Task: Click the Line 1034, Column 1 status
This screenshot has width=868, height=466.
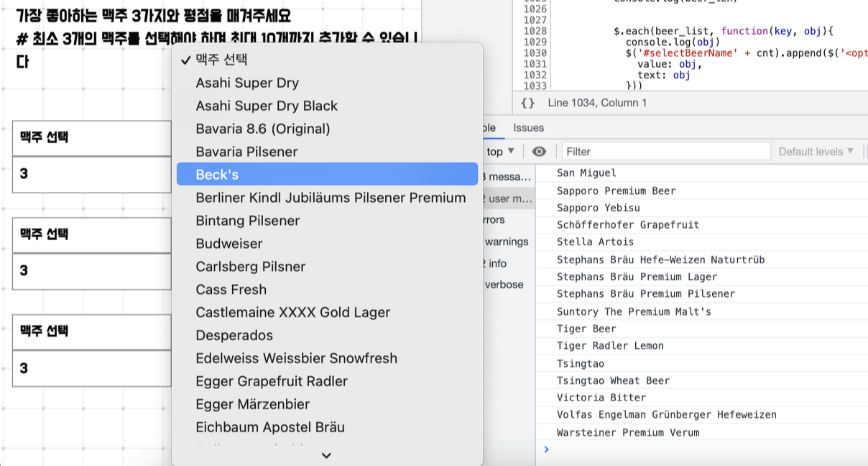Action: tap(597, 103)
